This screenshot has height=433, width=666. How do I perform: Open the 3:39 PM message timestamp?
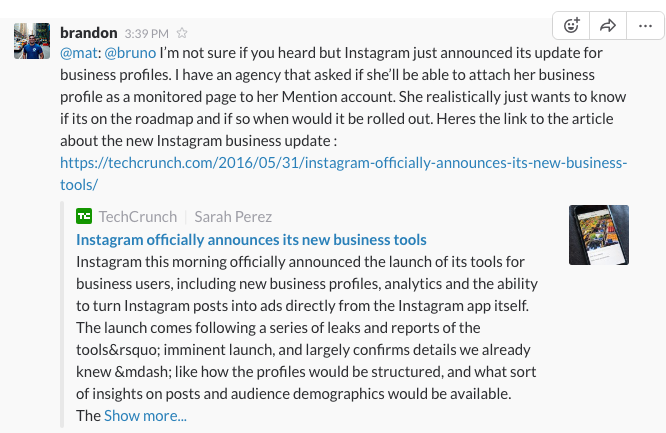(147, 34)
